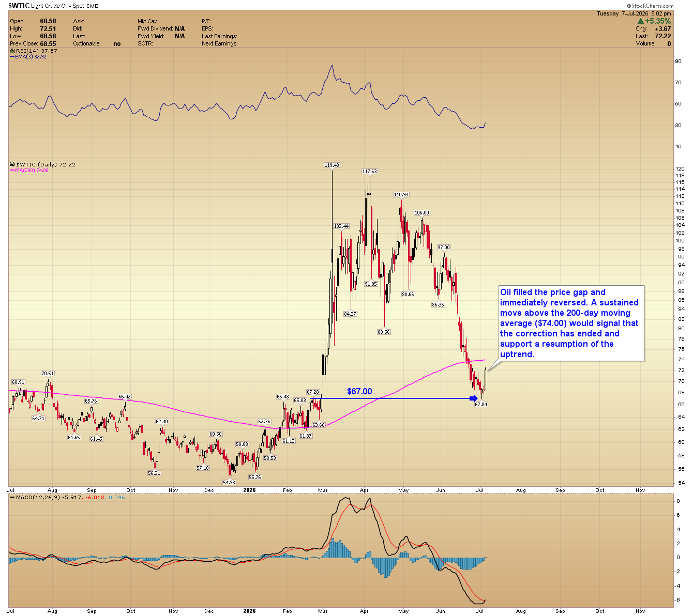Select the date 'Tuesday 7-Jul-2026 5:02 pm'

[634, 13]
